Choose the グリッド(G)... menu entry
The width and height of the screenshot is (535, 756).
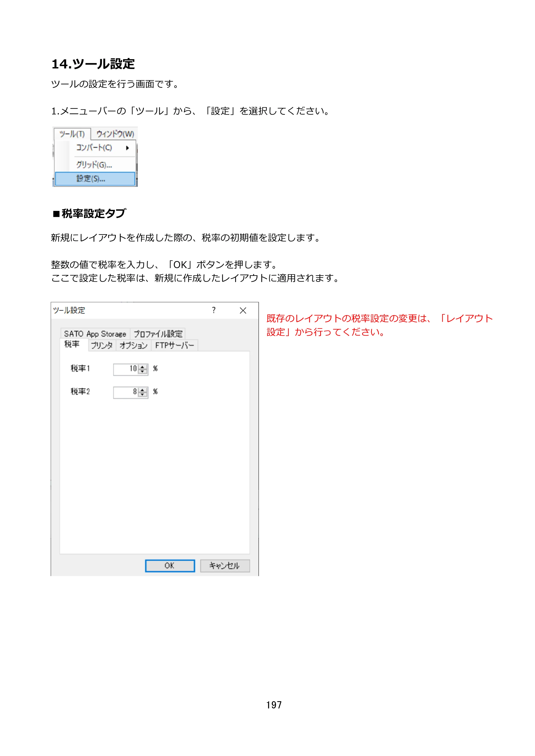point(95,164)
